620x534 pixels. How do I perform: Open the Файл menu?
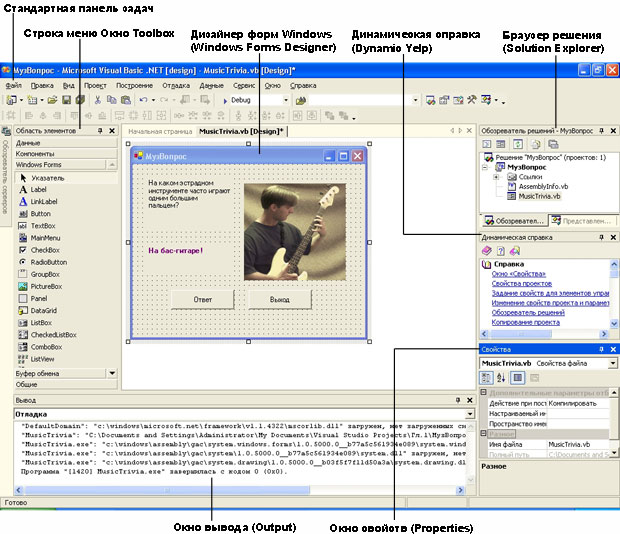coord(13,85)
